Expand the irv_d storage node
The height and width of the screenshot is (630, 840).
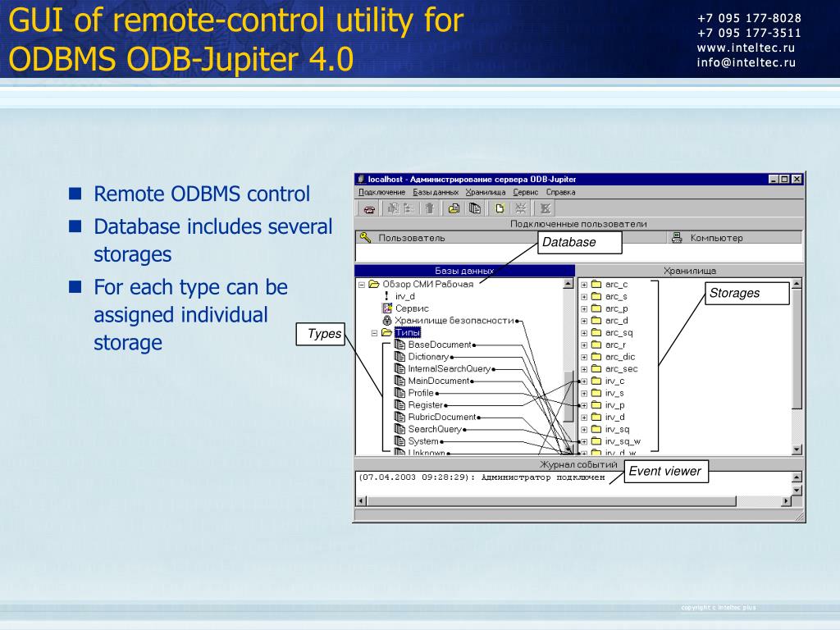coord(584,418)
